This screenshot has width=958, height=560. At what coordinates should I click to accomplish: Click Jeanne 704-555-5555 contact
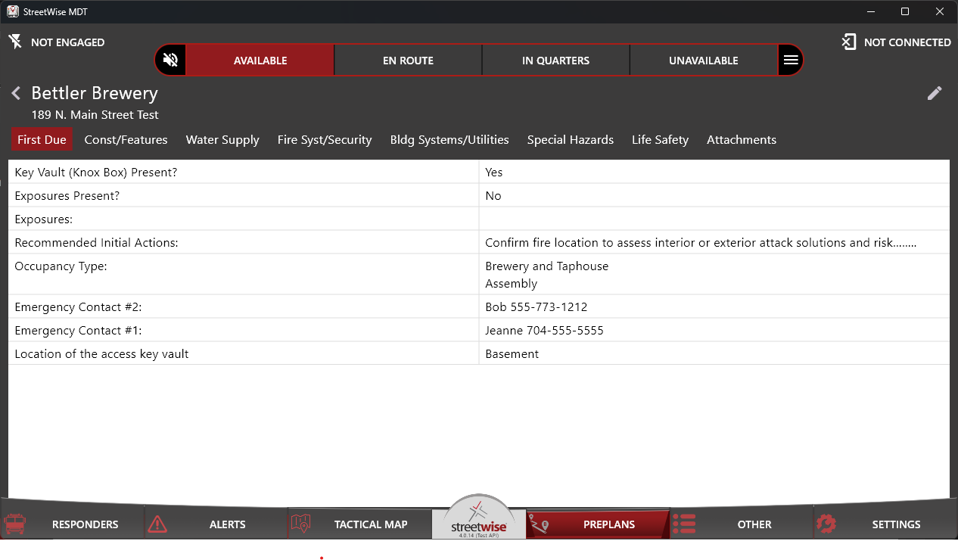click(x=545, y=331)
